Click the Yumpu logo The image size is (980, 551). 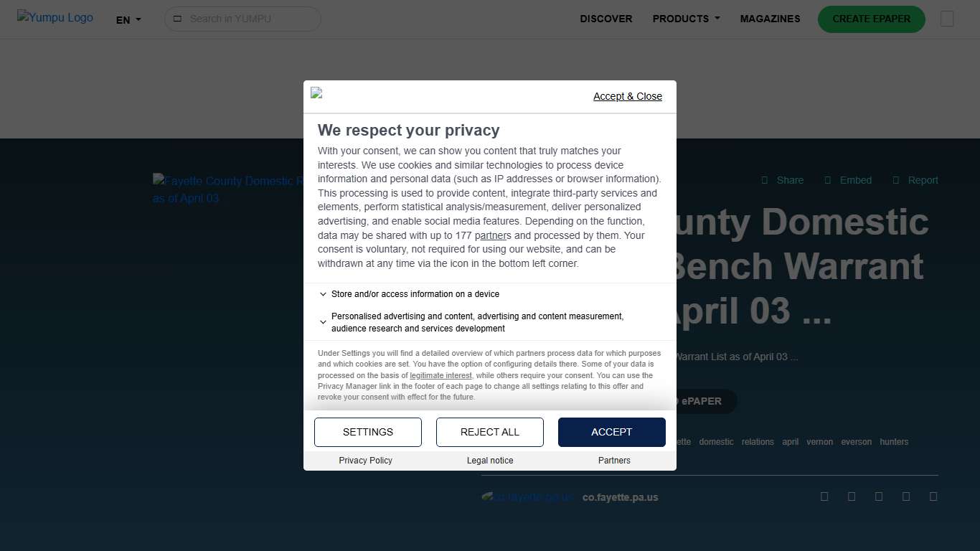55,18
